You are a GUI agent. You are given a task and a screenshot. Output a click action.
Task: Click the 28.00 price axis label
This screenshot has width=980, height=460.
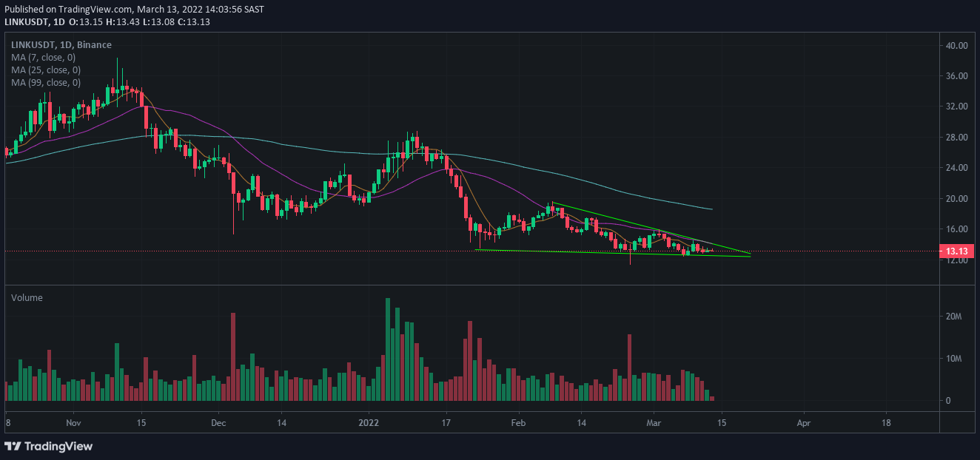(957, 138)
